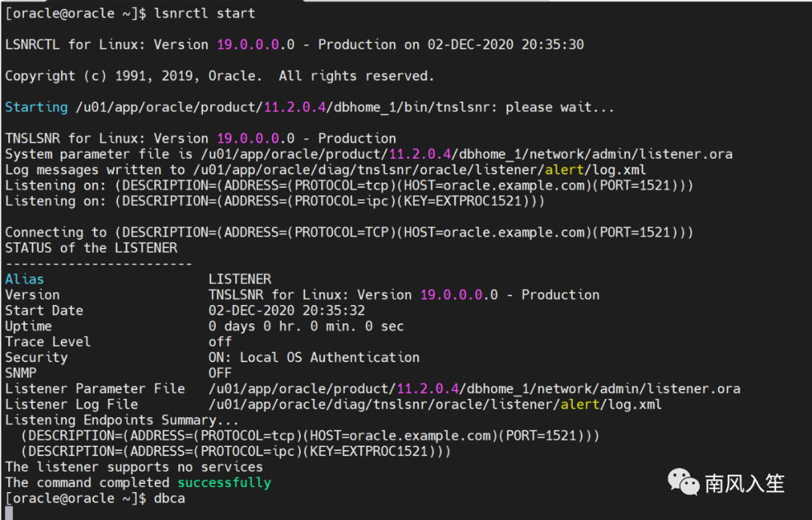
Task: Click the 'LSNRCTL for Linux' header text
Action: coord(74,44)
